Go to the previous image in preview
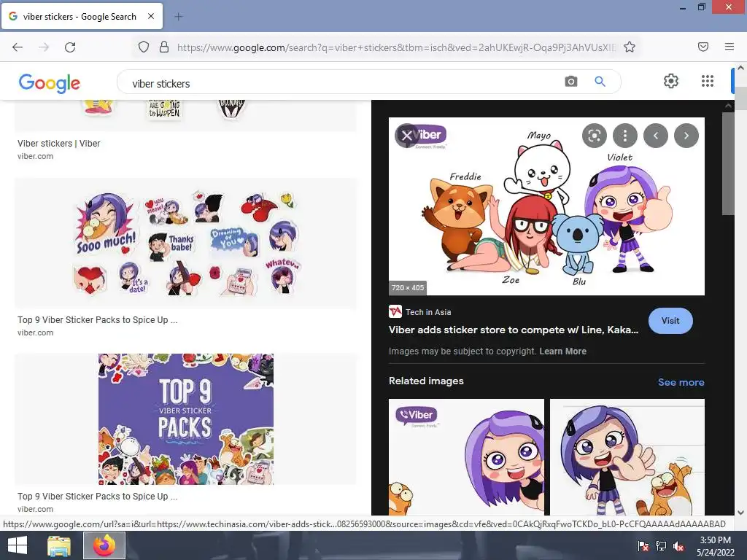 click(656, 136)
